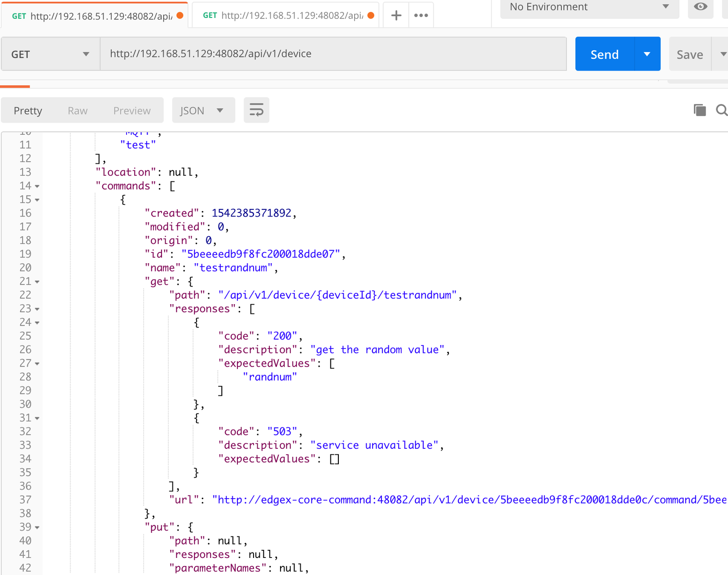Click the code value "200"
Viewport: 728px width, 575px height.
[x=282, y=336]
